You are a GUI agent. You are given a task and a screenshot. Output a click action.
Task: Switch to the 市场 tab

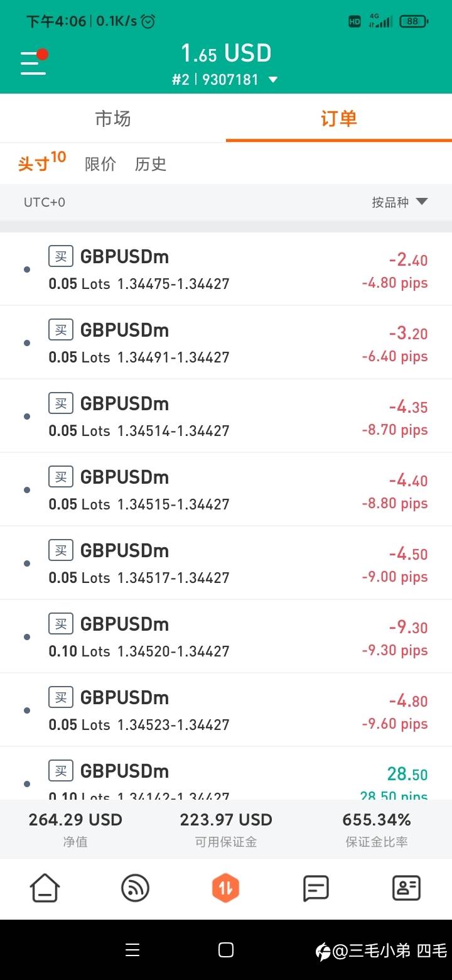point(113,118)
